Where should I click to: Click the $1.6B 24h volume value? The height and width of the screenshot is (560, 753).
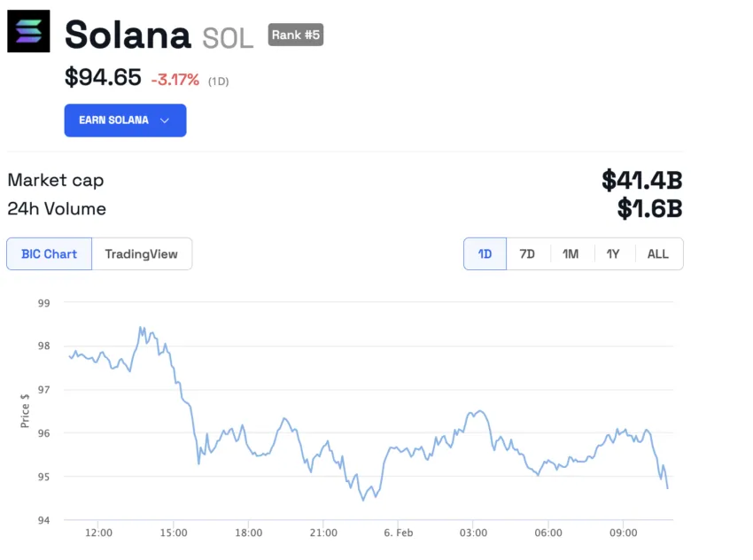point(649,209)
